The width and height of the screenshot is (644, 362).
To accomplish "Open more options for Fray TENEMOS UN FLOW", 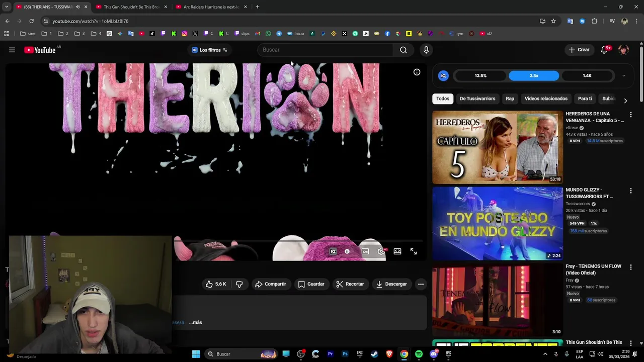I will (x=630, y=267).
